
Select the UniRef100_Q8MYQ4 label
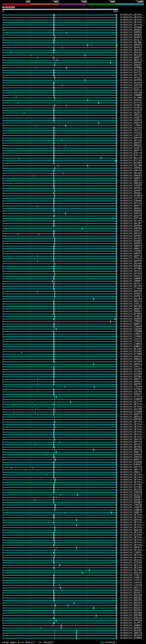click(131, 450)
